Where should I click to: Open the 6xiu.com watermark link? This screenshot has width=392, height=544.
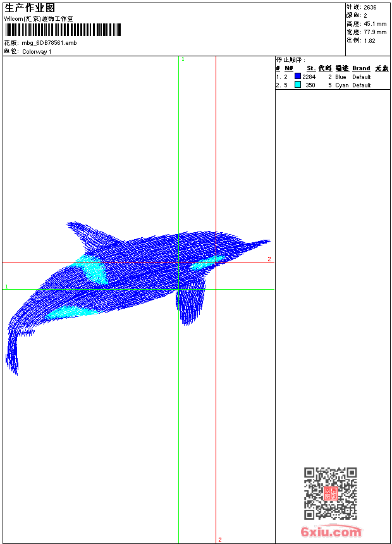click(x=331, y=532)
